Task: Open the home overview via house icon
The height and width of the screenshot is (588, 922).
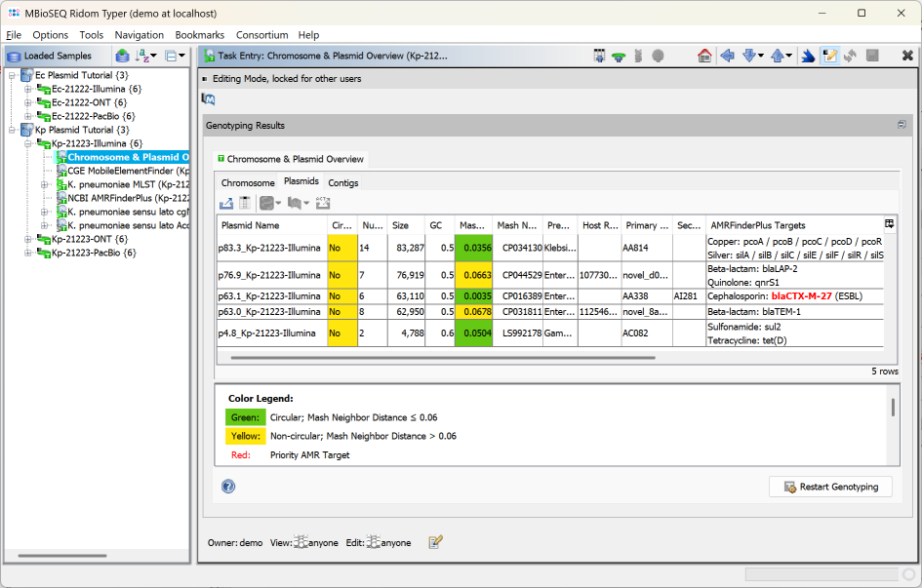Action: [x=704, y=56]
